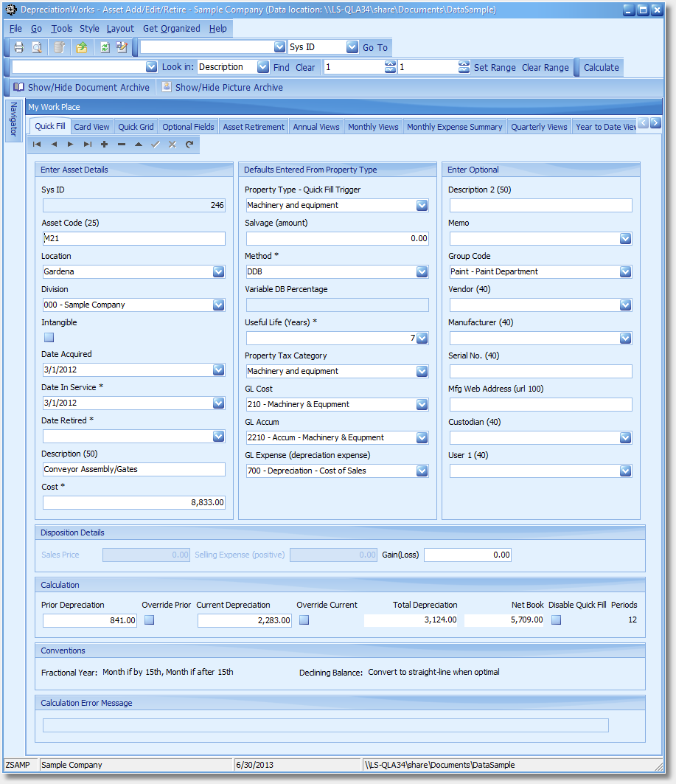
Task: Click into the Description (50) text field
Action: point(133,470)
